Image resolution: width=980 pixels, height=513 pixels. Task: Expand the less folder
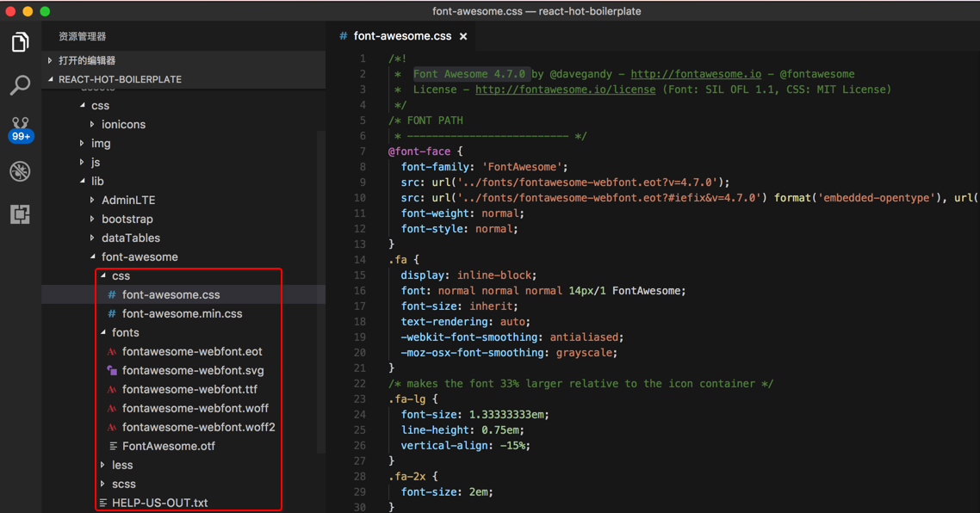[122, 466]
